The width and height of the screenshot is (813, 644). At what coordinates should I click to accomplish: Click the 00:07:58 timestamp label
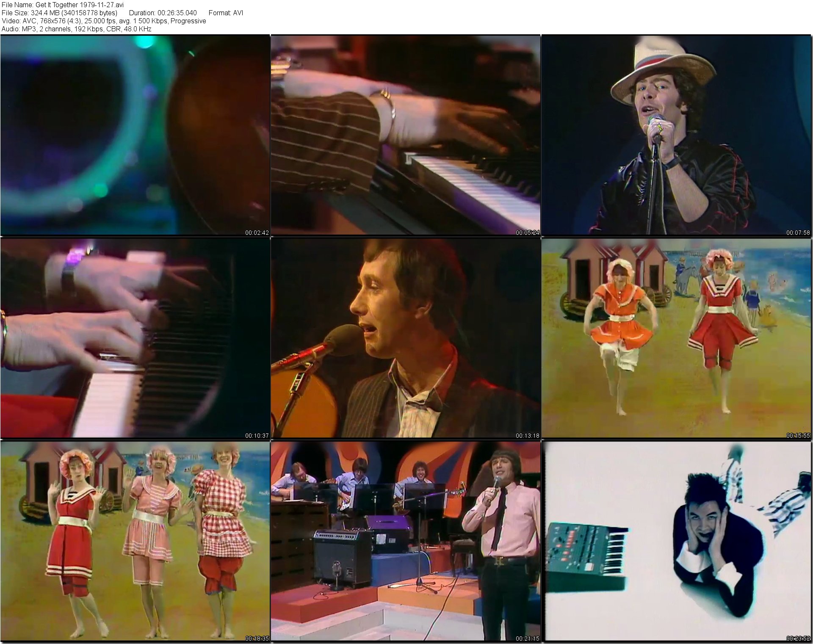[x=798, y=232]
